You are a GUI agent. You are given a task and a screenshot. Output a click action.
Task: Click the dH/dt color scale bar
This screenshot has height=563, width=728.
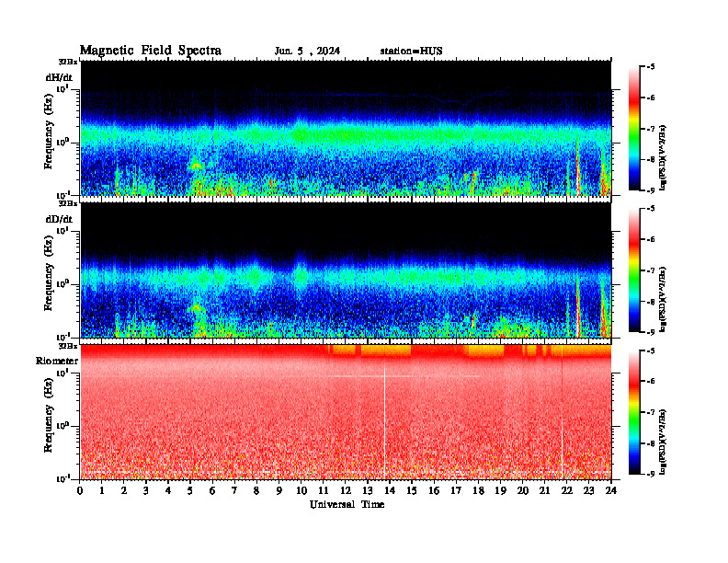(x=634, y=129)
